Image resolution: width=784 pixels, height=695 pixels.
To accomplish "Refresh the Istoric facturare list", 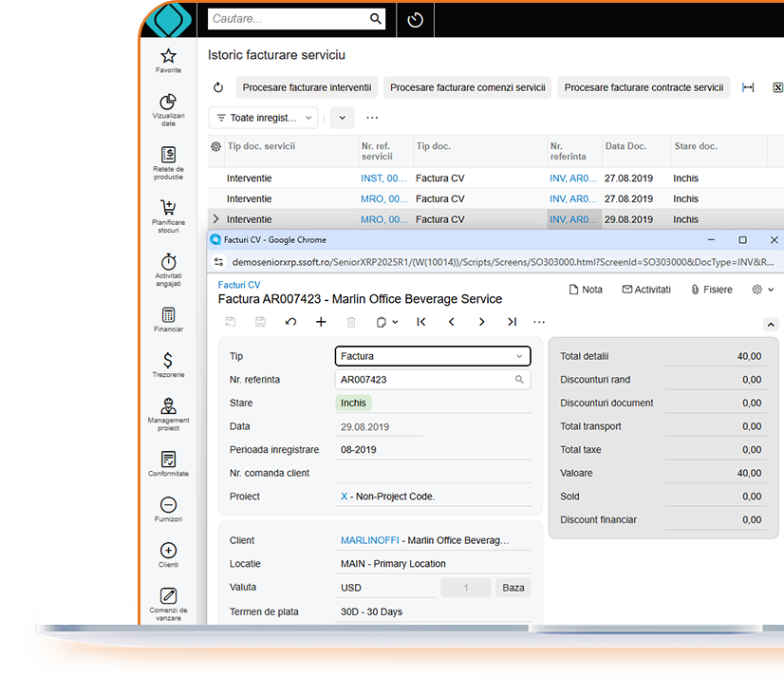I will click(218, 87).
